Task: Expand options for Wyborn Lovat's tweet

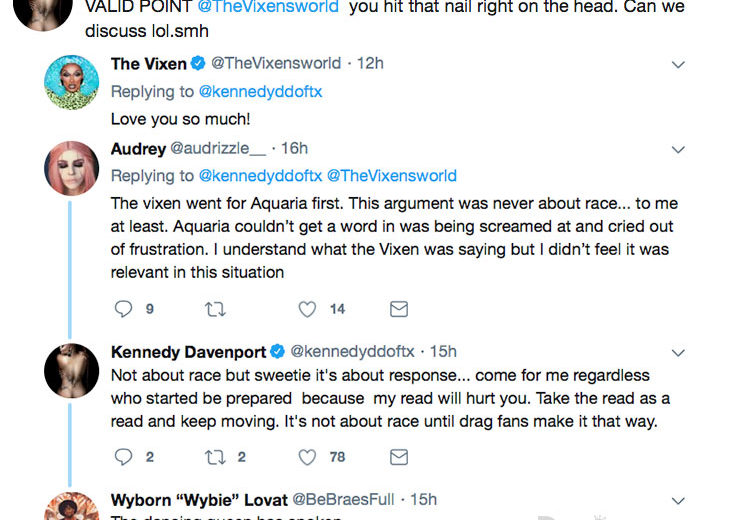Action: pyautogui.click(x=678, y=500)
